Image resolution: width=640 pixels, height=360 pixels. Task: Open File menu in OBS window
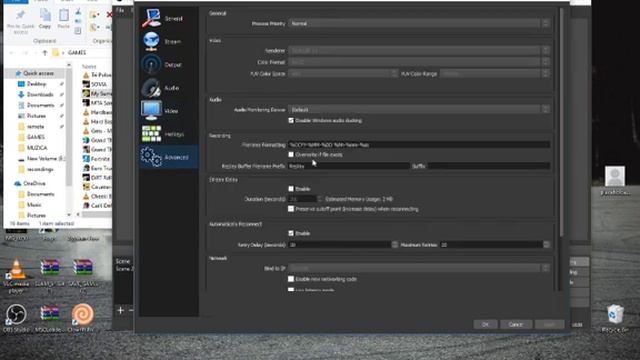pyautogui.click(x=120, y=10)
